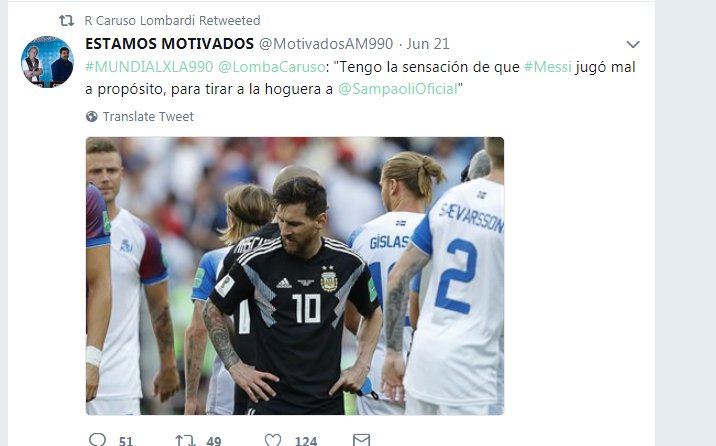Open the Jun 21 tweet timestamp

pyautogui.click(x=428, y=44)
